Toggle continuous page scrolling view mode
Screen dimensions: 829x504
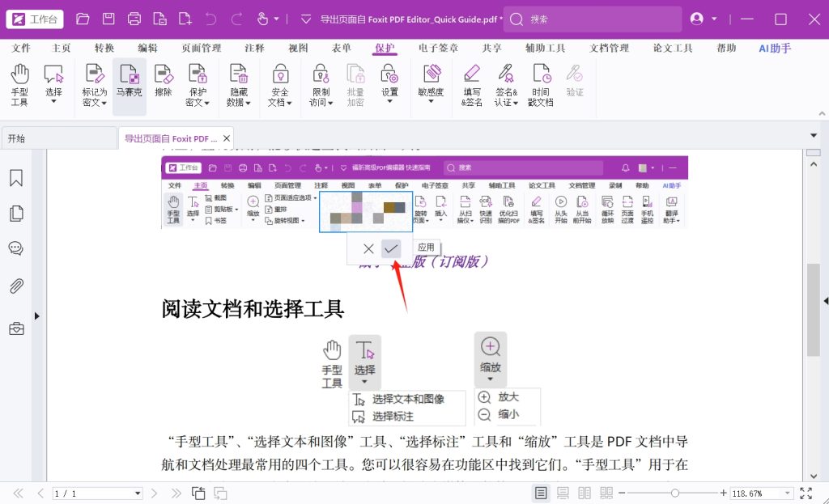point(563,493)
